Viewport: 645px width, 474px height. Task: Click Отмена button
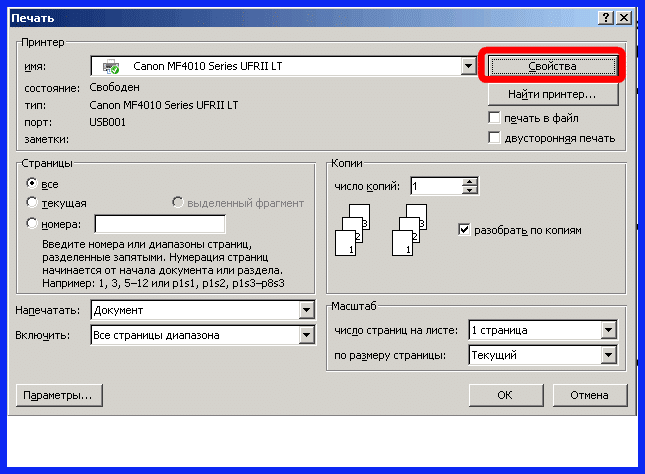590,395
